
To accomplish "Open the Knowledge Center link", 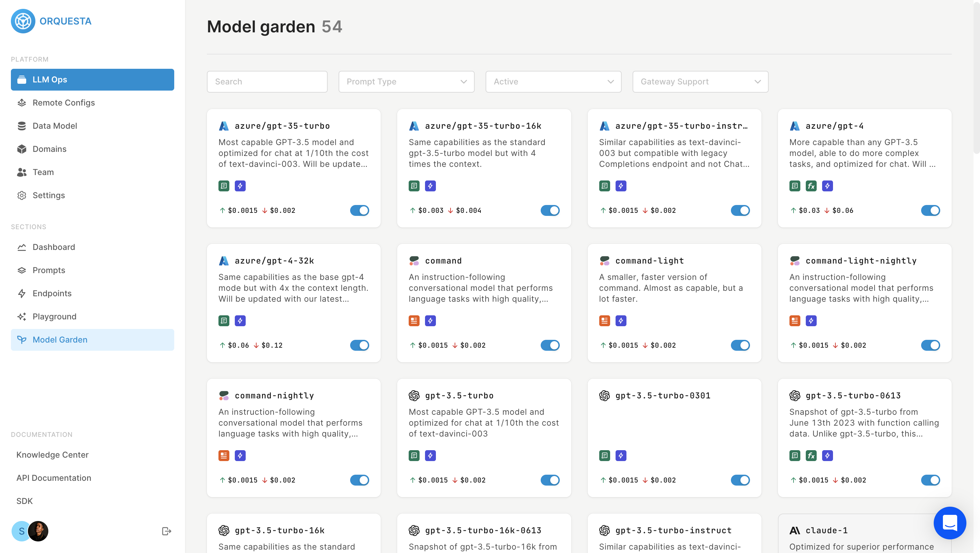I will pyautogui.click(x=52, y=455).
